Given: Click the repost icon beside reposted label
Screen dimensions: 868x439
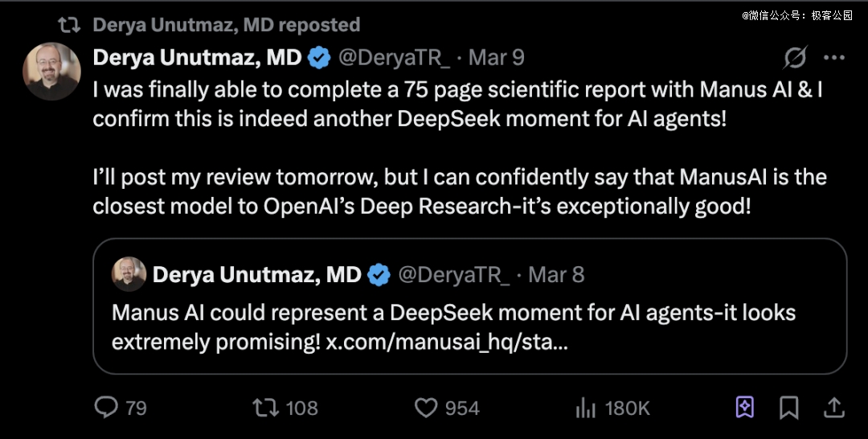Looking at the screenshot, I should click(x=70, y=24).
